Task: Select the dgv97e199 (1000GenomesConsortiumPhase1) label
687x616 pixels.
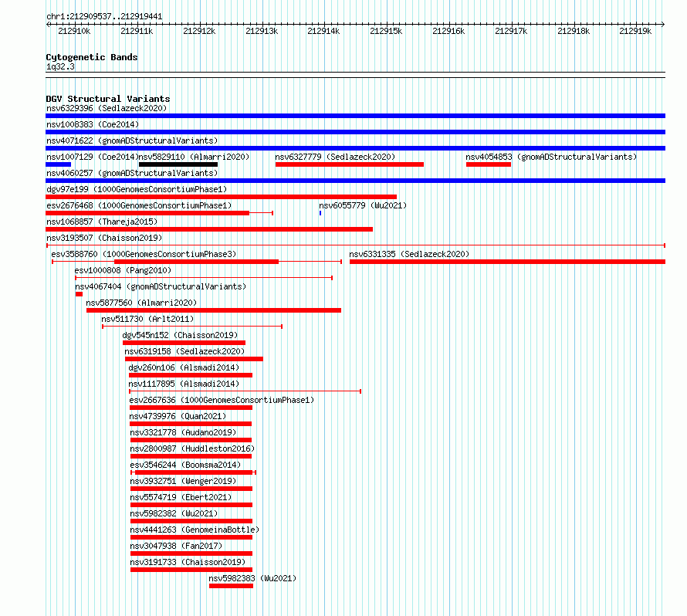Action: (137, 189)
